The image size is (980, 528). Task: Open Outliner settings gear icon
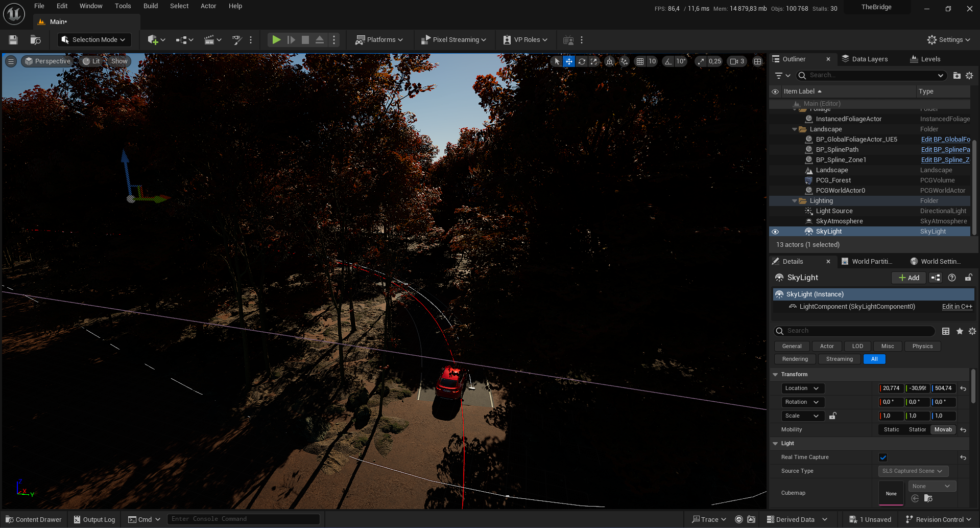click(x=969, y=76)
